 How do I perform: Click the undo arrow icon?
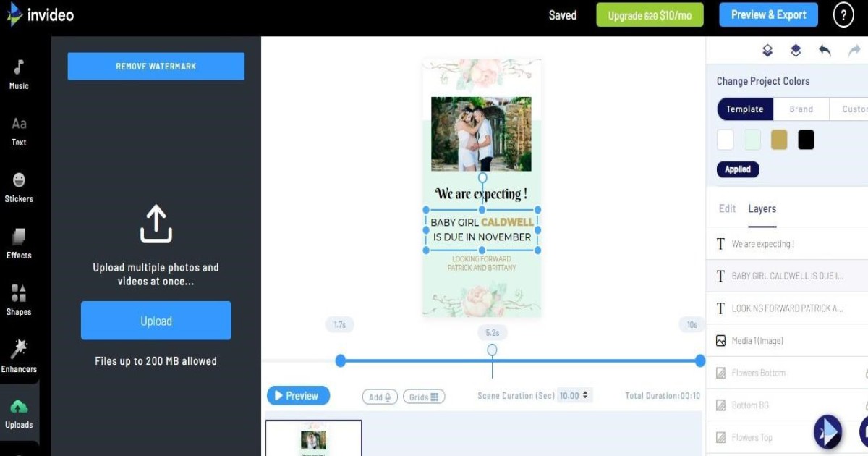825,51
